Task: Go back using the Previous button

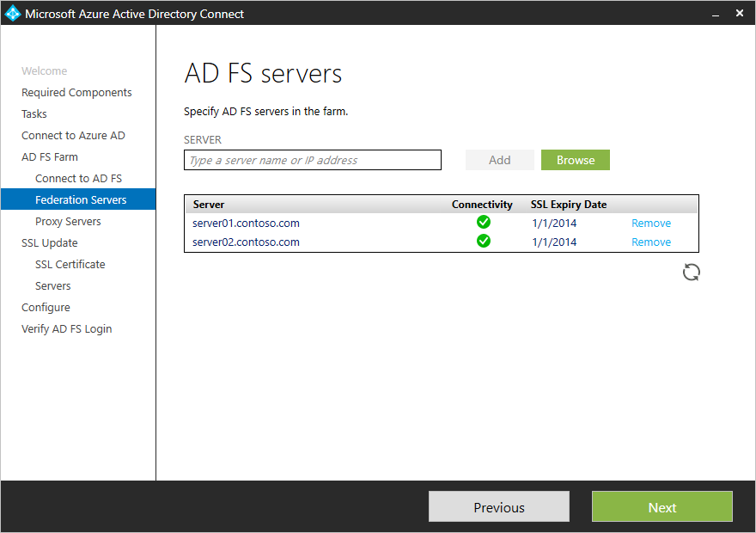Action: [498, 506]
